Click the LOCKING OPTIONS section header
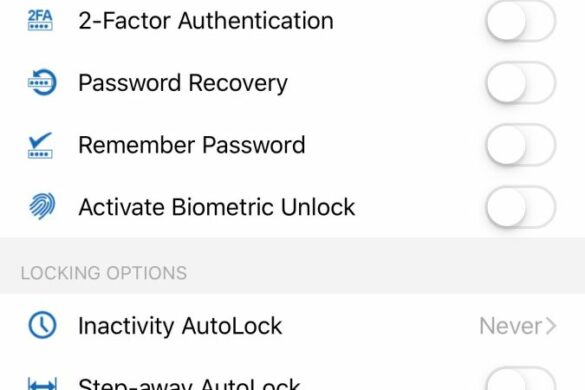The image size is (585, 390). pyautogui.click(x=104, y=273)
